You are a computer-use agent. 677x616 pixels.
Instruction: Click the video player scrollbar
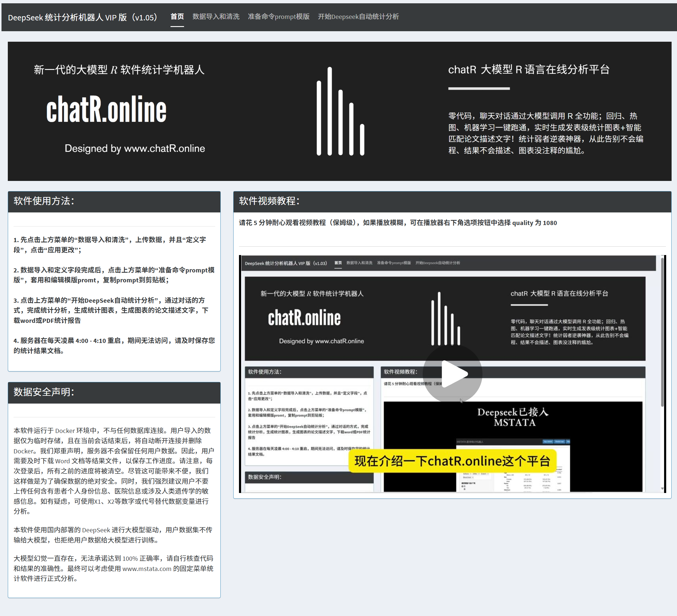pyautogui.click(x=663, y=332)
